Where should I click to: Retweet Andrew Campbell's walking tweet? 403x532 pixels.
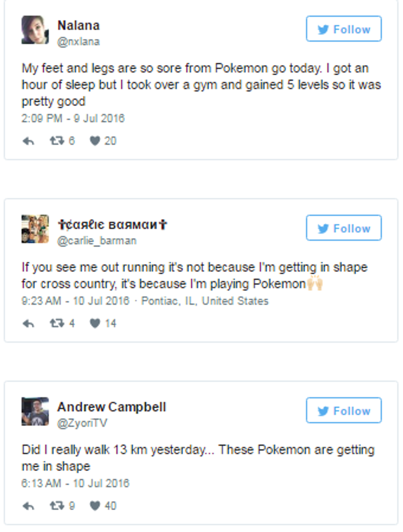(x=57, y=506)
